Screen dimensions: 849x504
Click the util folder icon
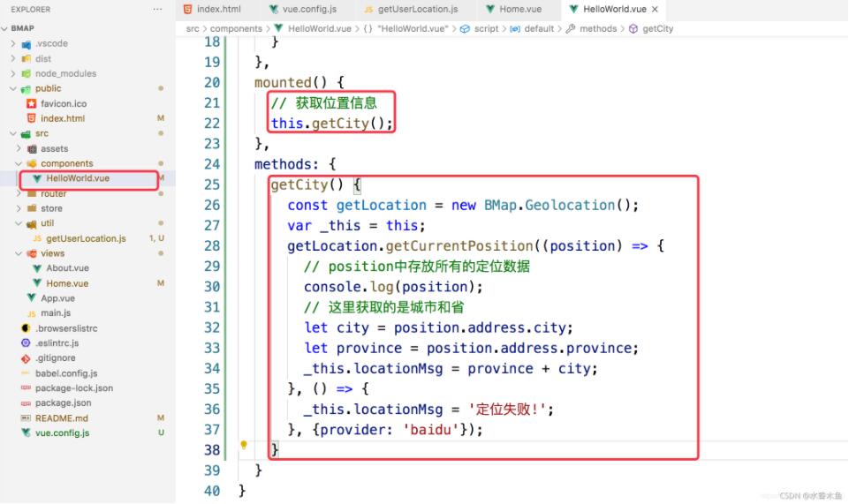pyautogui.click(x=32, y=223)
